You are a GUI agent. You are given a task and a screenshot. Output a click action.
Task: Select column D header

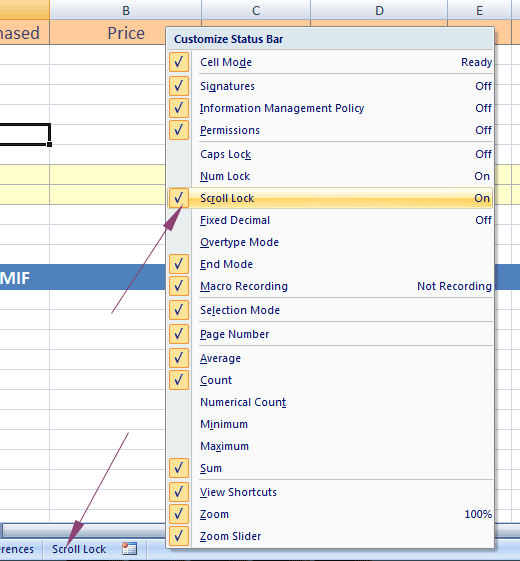tap(379, 10)
